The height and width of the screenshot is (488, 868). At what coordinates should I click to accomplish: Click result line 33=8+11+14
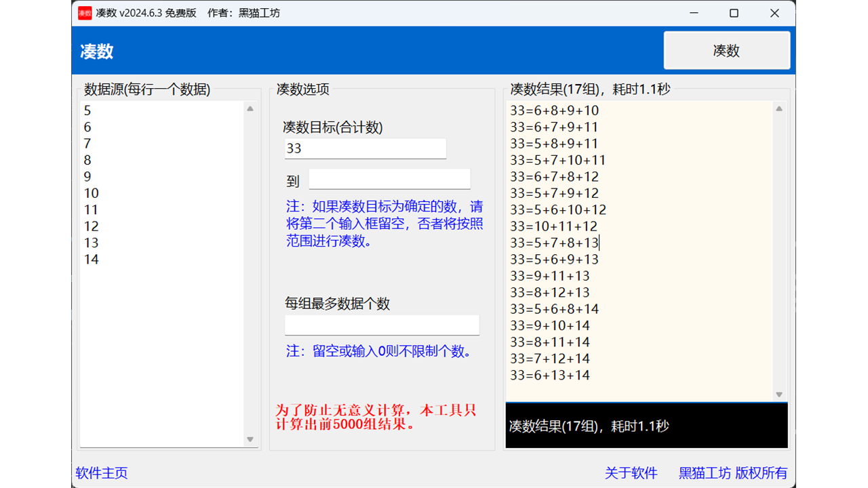click(550, 342)
